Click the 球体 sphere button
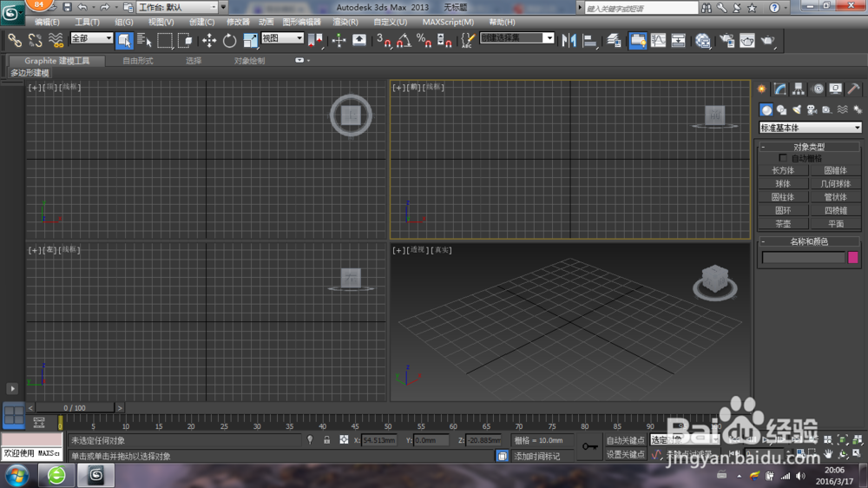The height and width of the screenshot is (488, 868). pyautogui.click(x=783, y=184)
